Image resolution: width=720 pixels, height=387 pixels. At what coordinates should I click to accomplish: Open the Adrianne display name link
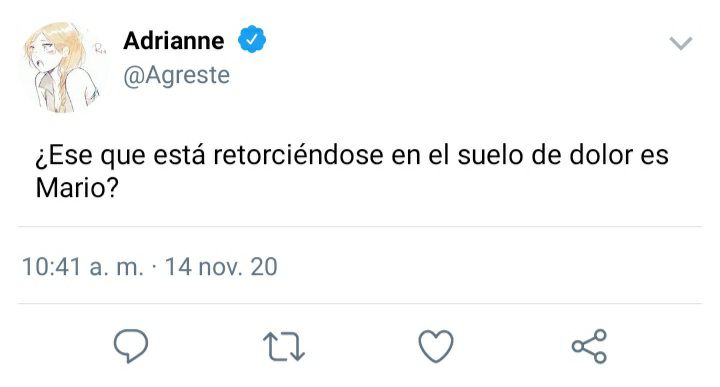(x=174, y=40)
